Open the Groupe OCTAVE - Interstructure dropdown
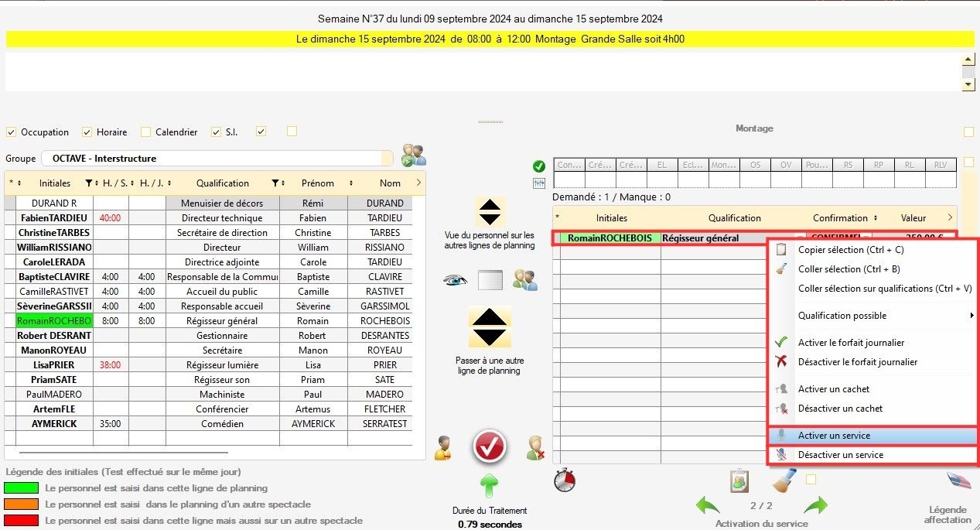Image resolution: width=980 pixels, height=530 pixels. pos(217,159)
